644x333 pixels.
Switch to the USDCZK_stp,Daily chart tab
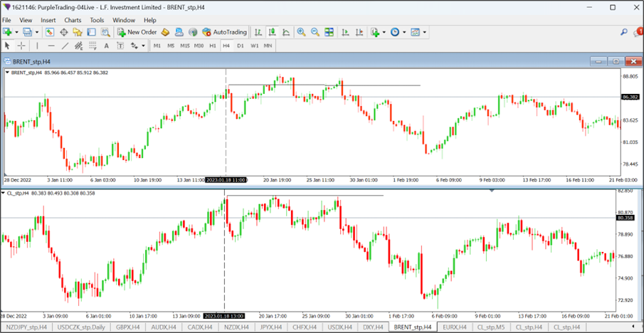pos(81,327)
